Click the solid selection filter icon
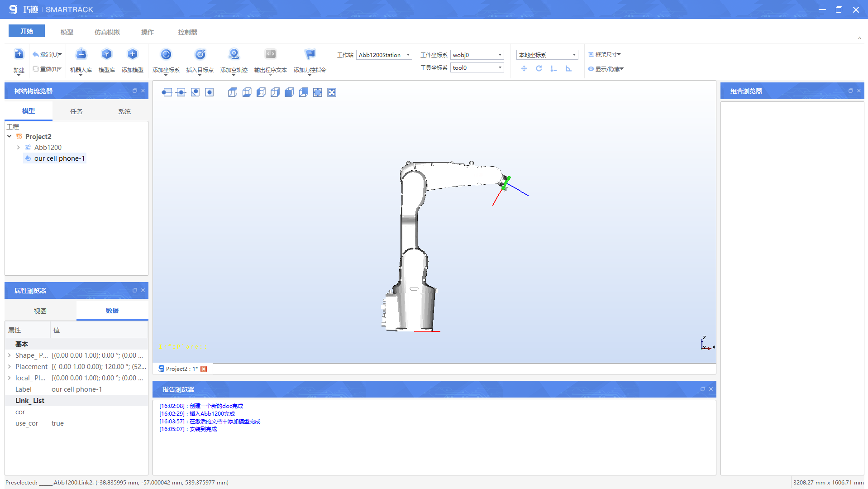Image resolution: width=868 pixels, height=489 pixels. click(209, 92)
